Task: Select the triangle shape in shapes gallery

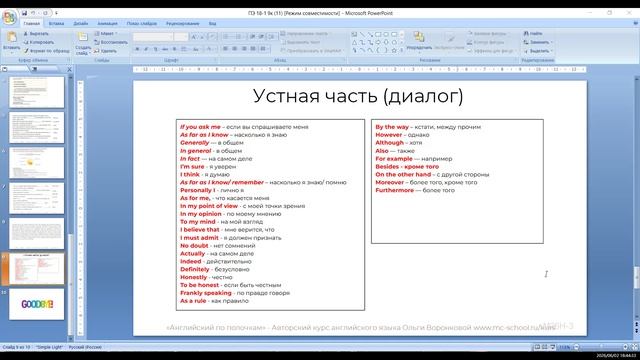Action: 354,42
